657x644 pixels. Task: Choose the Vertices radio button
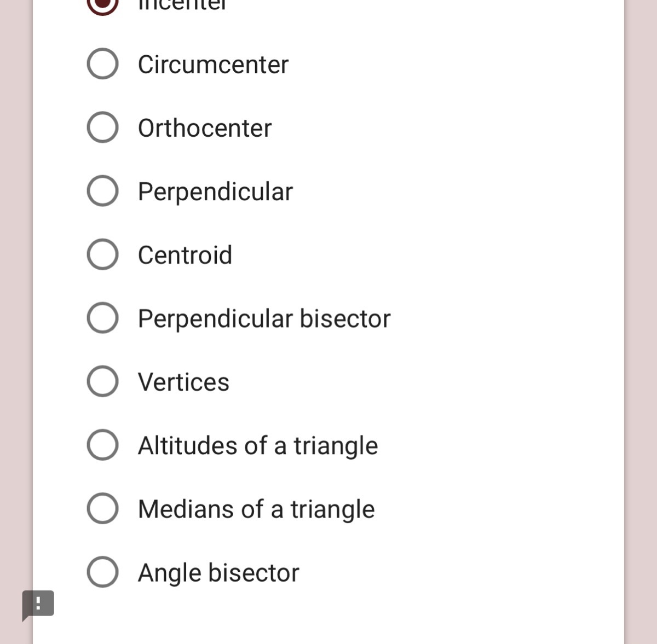tap(102, 381)
